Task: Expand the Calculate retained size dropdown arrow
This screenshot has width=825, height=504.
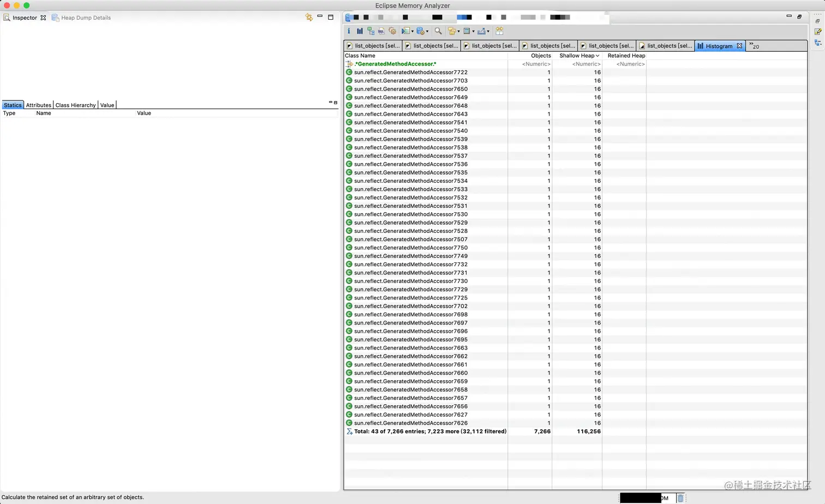Action: click(474, 32)
